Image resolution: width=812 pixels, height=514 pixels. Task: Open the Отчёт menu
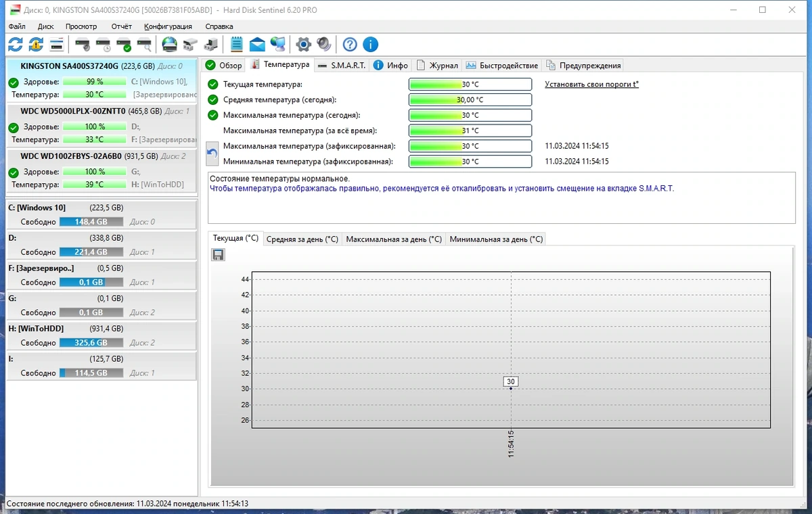(122, 26)
